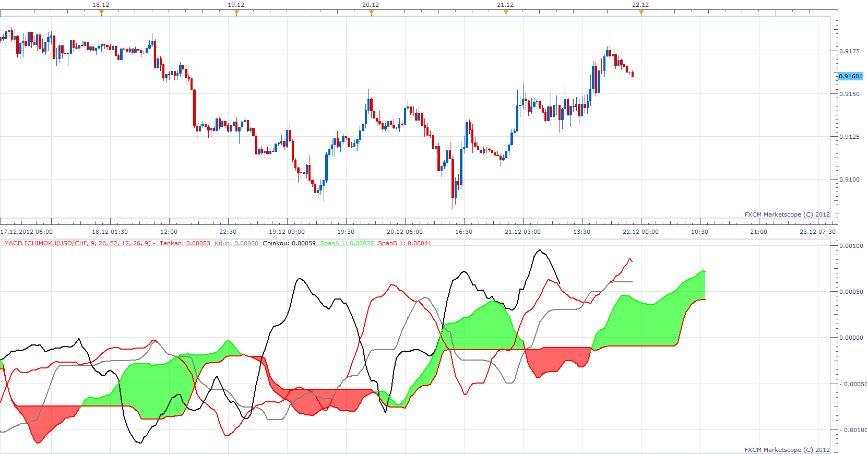Click the 0.9150 price axis label
This screenshot has height=454, width=868.
(849, 94)
